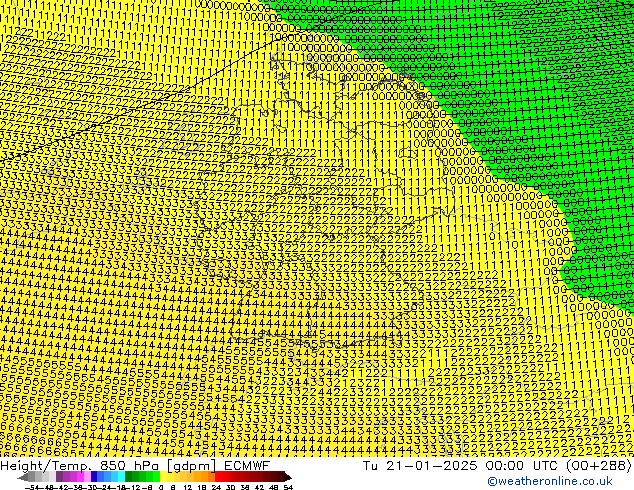Click the "Height/Temp. 850 hPa [gdpm] ECMWF" title
634x490 pixels.
135,466
